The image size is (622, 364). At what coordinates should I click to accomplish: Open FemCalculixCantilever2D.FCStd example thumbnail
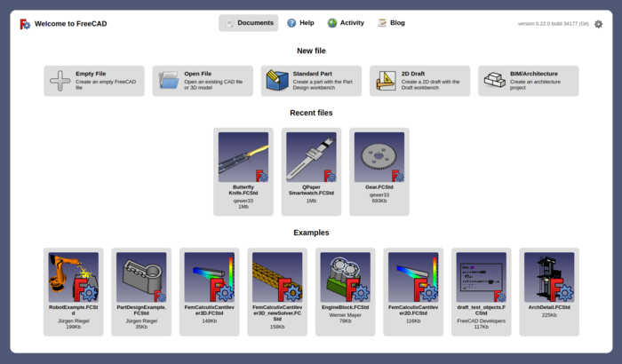point(413,278)
